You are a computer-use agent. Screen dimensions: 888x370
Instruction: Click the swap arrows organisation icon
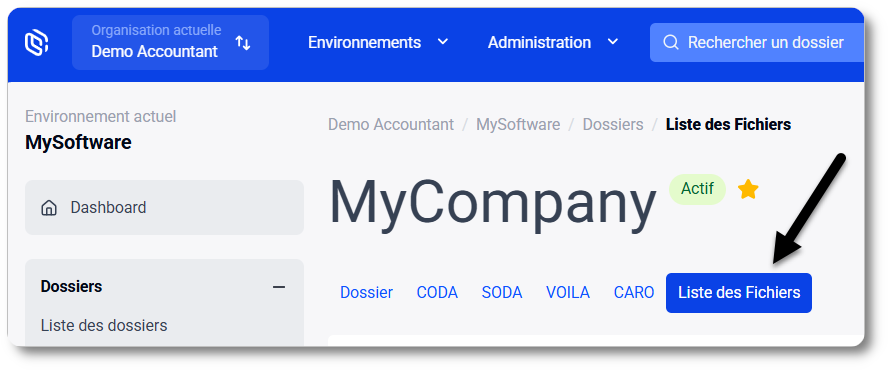243,42
